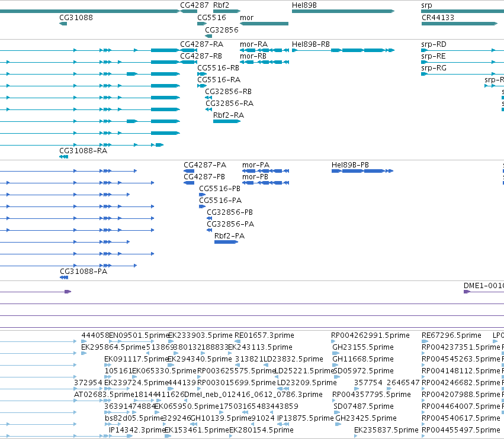The width and height of the screenshot is (504, 439).
Task: Click the EK280154.5prime EST label
Action: point(261,430)
